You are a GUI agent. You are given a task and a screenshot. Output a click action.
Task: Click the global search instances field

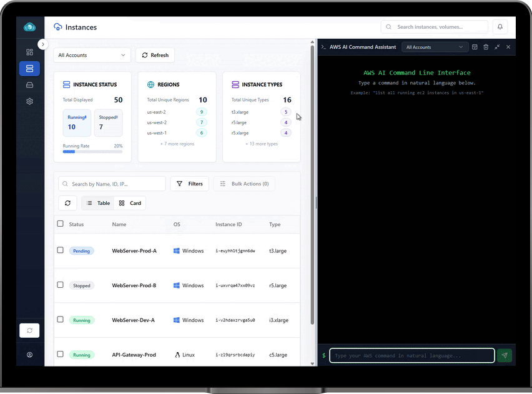(435, 27)
